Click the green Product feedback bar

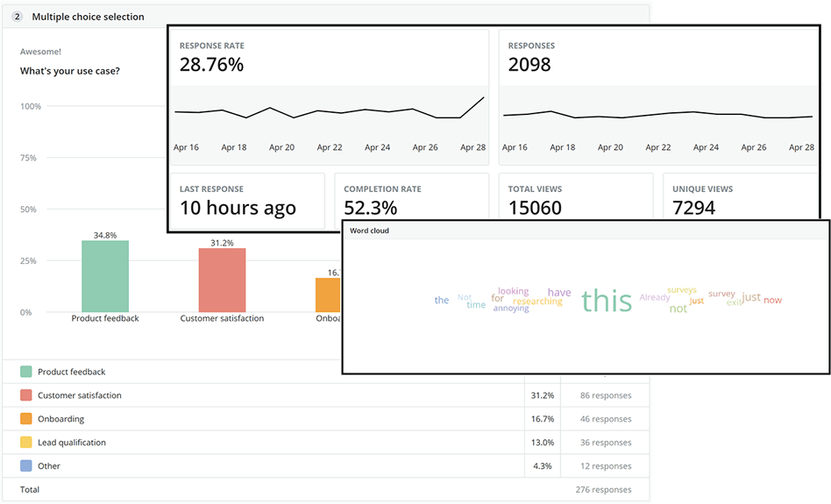click(105, 276)
